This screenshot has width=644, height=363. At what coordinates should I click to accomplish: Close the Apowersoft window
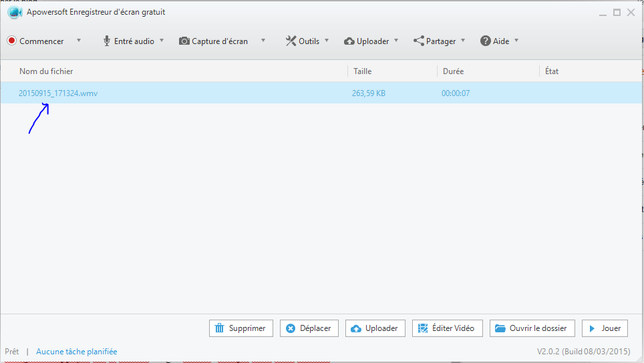pyautogui.click(x=631, y=12)
